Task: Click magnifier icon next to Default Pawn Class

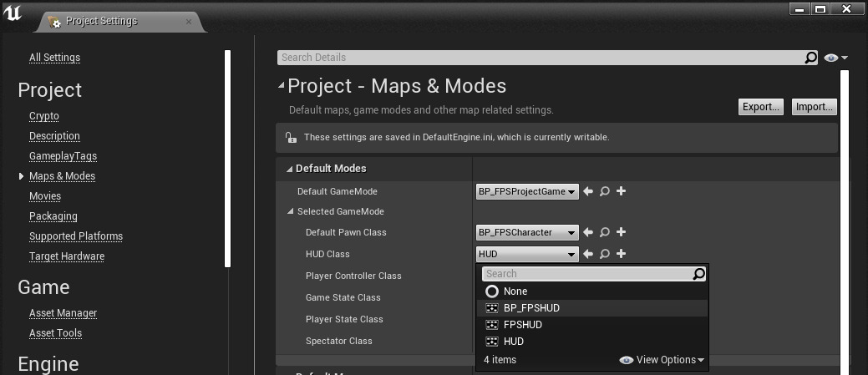Action: click(605, 233)
